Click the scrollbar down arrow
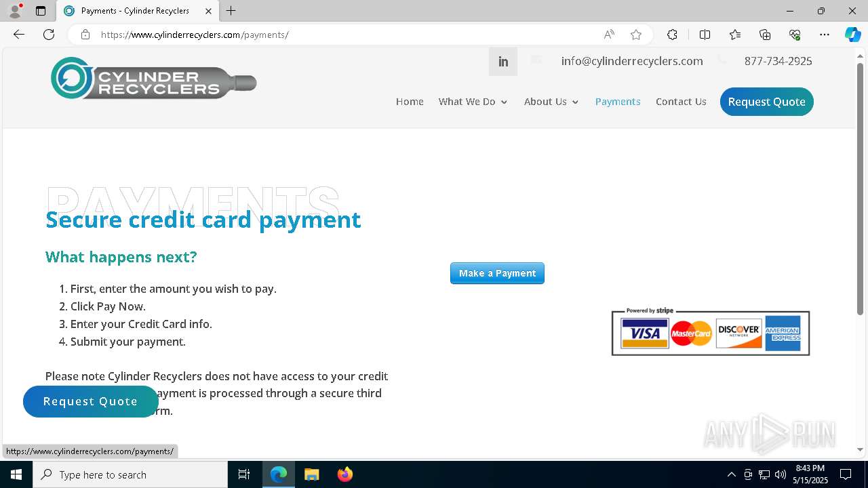The height and width of the screenshot is (488, 868). click(861, 449)
